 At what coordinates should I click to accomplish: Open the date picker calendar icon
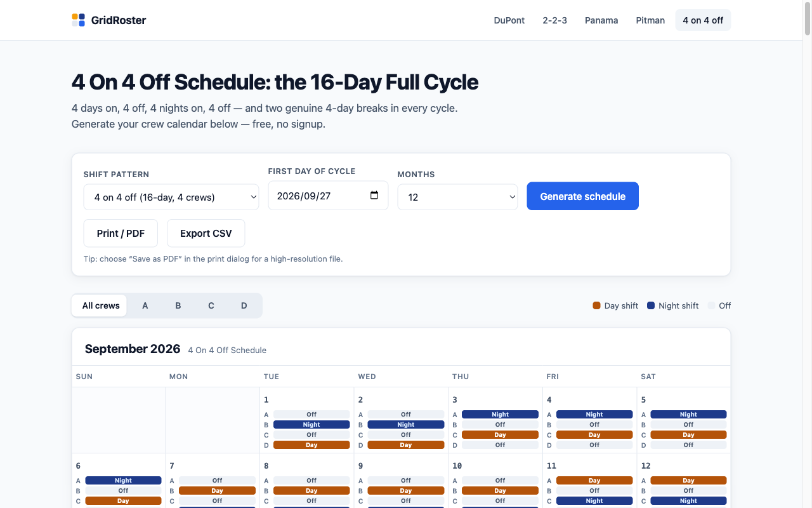click(374, 196)
